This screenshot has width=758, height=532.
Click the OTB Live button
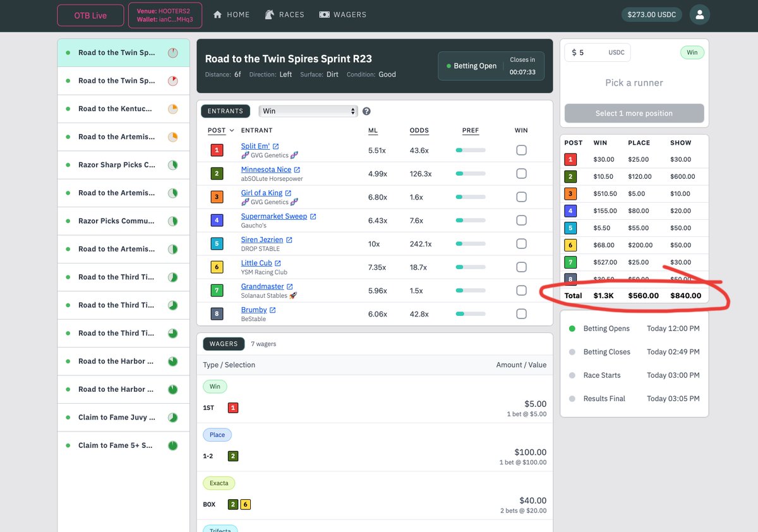coord(91,15)
